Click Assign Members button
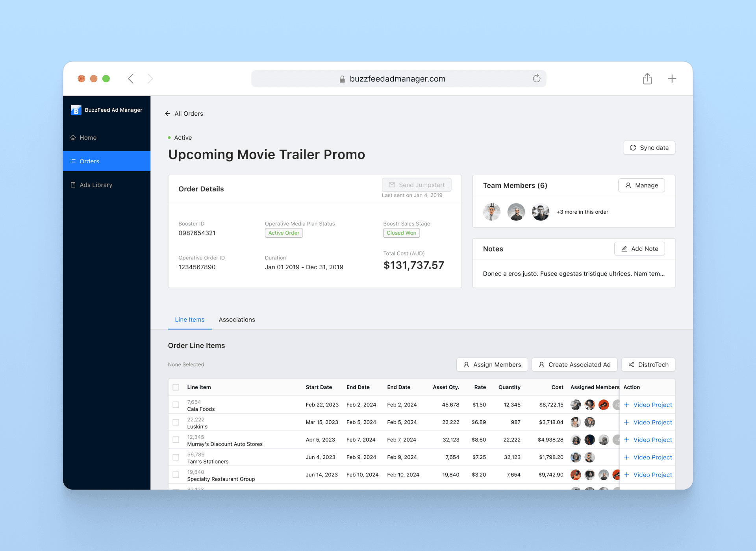The height and width of the screenshot is (551, 756). pos(492,365)
